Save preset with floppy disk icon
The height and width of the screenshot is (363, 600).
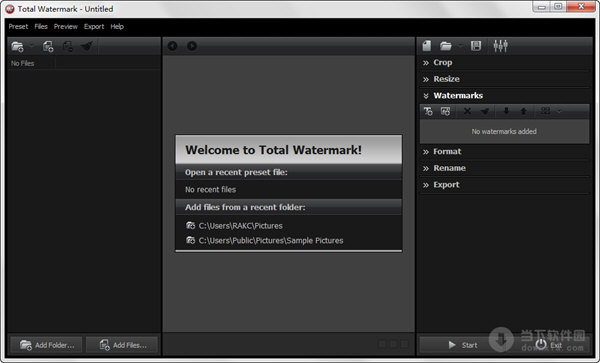(476, 46)
